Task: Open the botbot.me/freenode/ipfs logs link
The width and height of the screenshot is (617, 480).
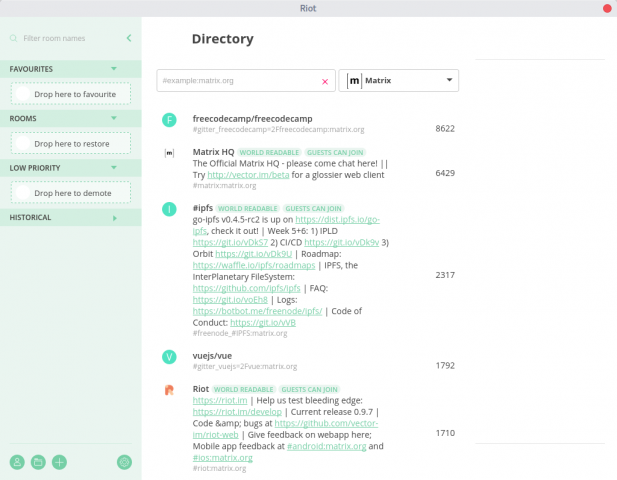Action: click(x=257, y=311)
